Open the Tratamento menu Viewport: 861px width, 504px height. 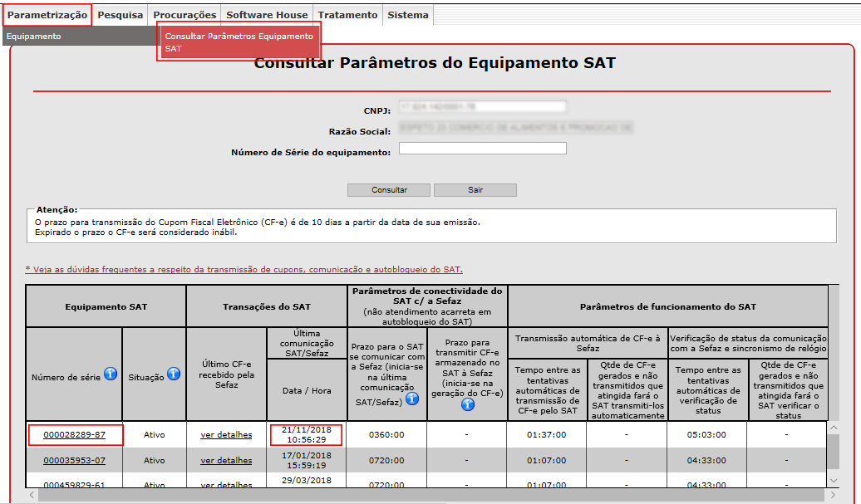click(x=347, y=15)
